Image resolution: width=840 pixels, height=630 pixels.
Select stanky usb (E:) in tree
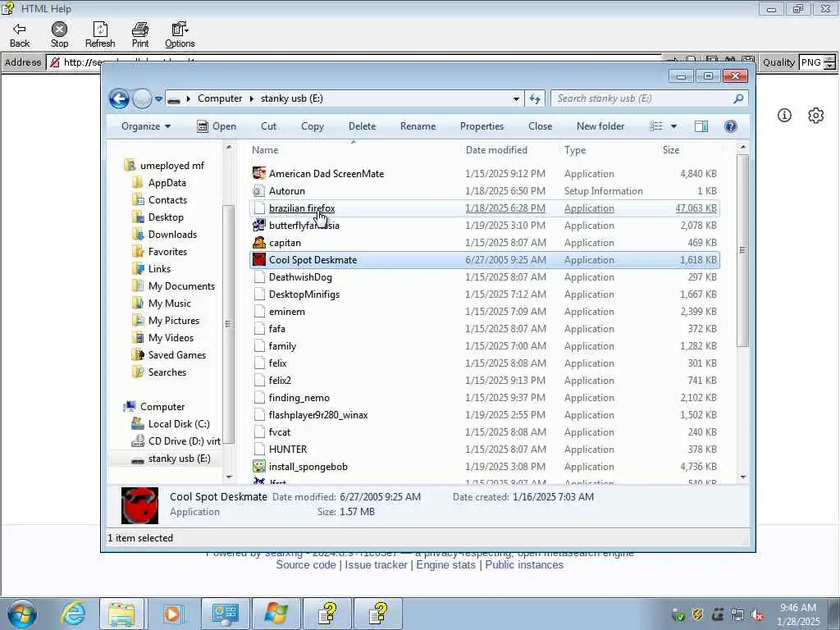[179, 459]
